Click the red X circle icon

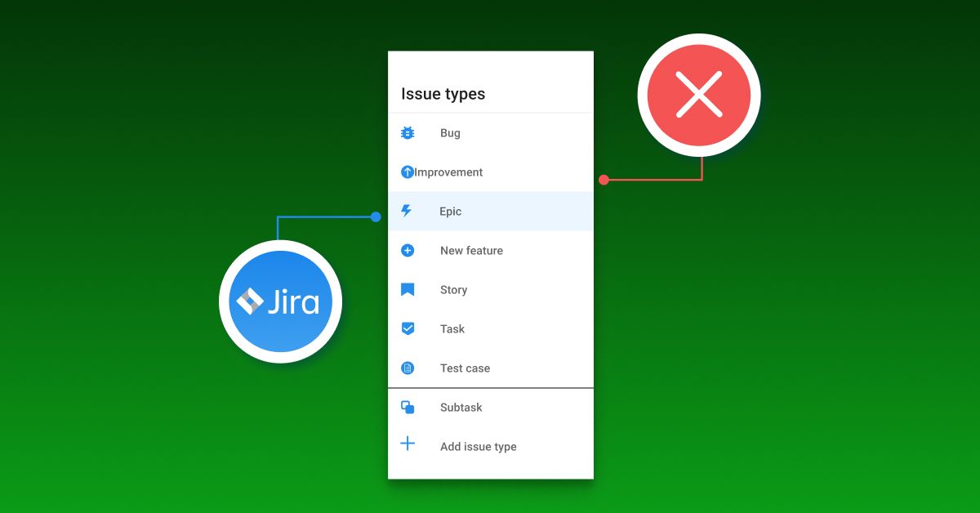point(699,94)
